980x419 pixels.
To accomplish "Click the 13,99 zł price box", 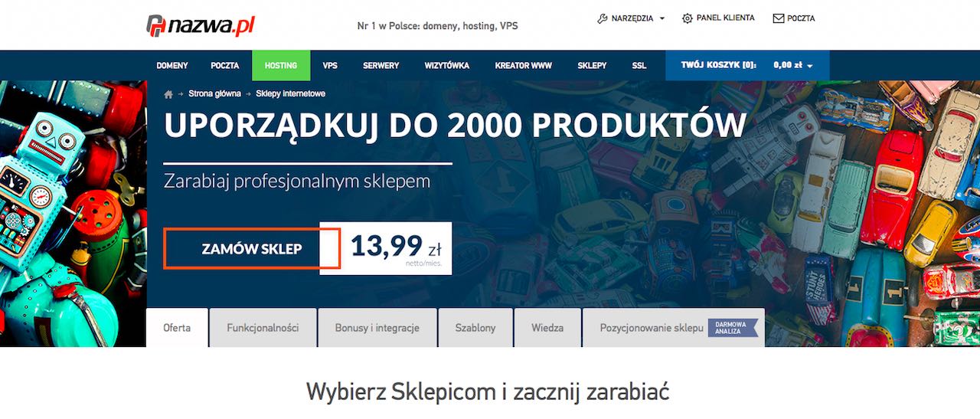I will [x=386, y=248].
